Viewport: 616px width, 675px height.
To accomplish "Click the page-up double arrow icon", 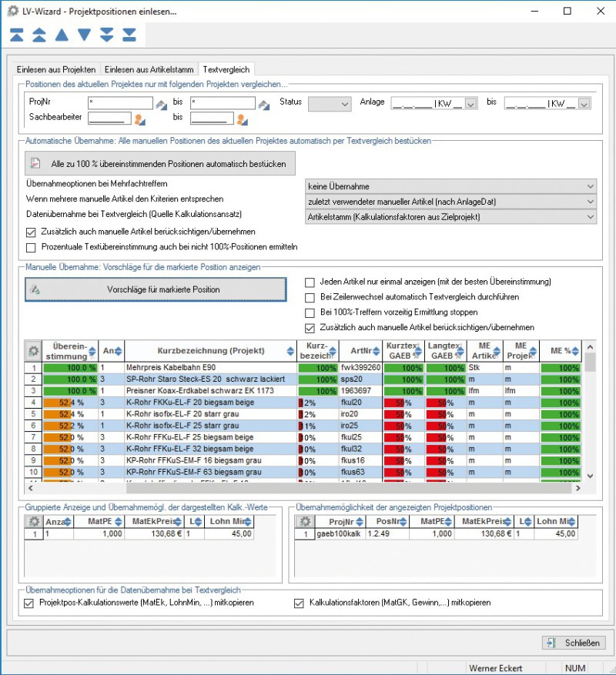I will [39, 35].
